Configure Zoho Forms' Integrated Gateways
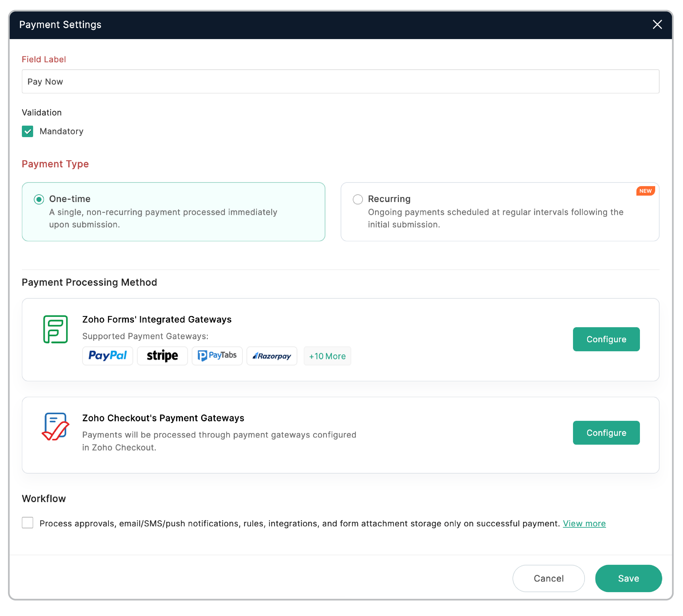 point(606,339)
